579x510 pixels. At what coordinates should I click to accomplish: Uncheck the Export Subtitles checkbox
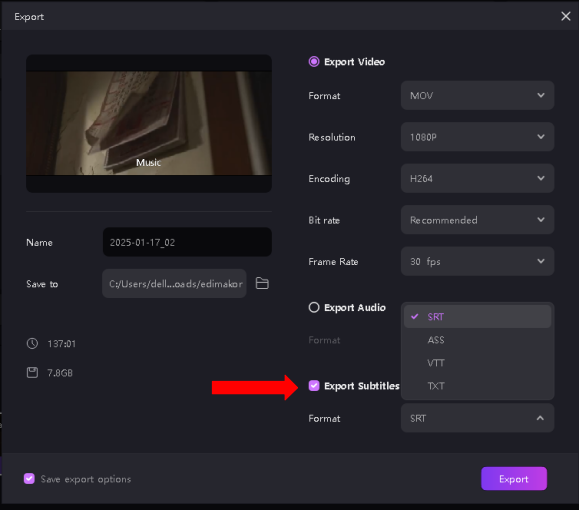pyautogui.click(x=314, y=386)
